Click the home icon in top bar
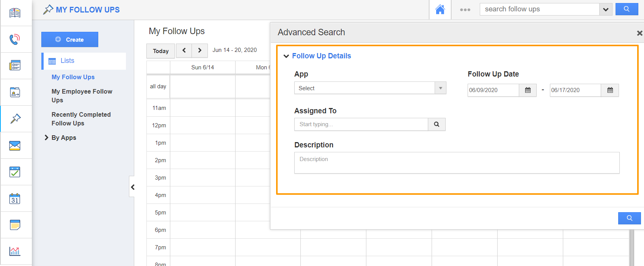 pos(440,9)
